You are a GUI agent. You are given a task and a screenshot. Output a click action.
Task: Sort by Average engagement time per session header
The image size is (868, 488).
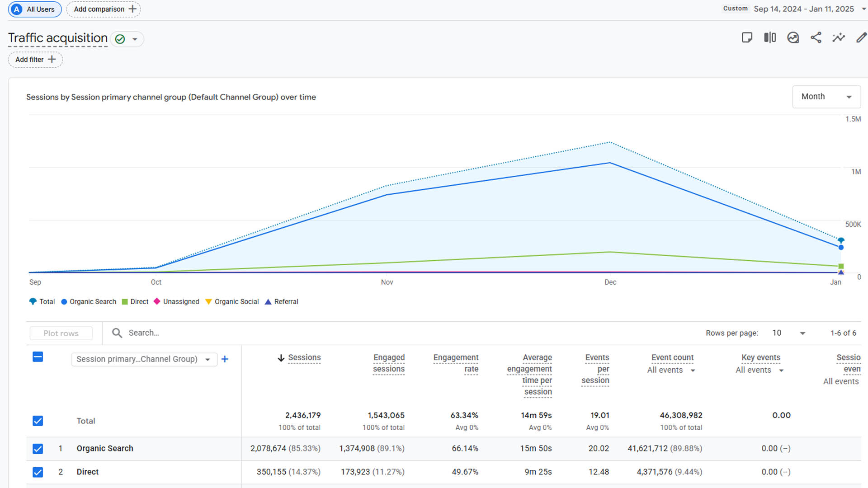point(529,375)
